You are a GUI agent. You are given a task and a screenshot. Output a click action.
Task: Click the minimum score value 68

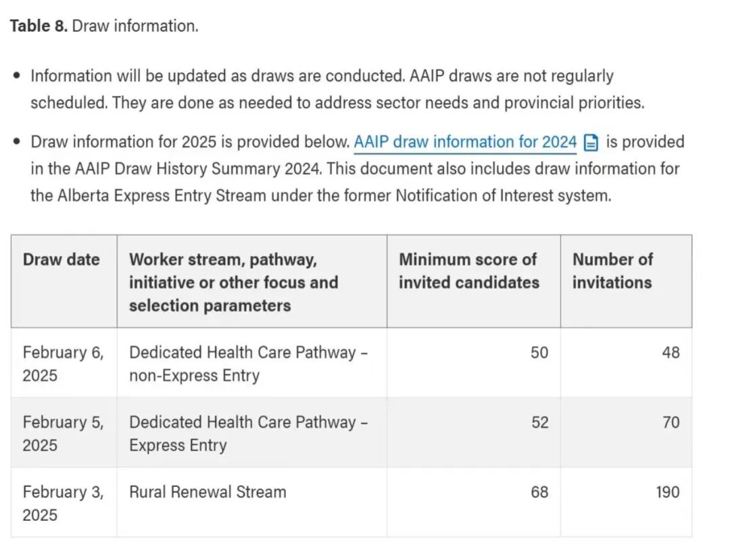pos(539,492)
